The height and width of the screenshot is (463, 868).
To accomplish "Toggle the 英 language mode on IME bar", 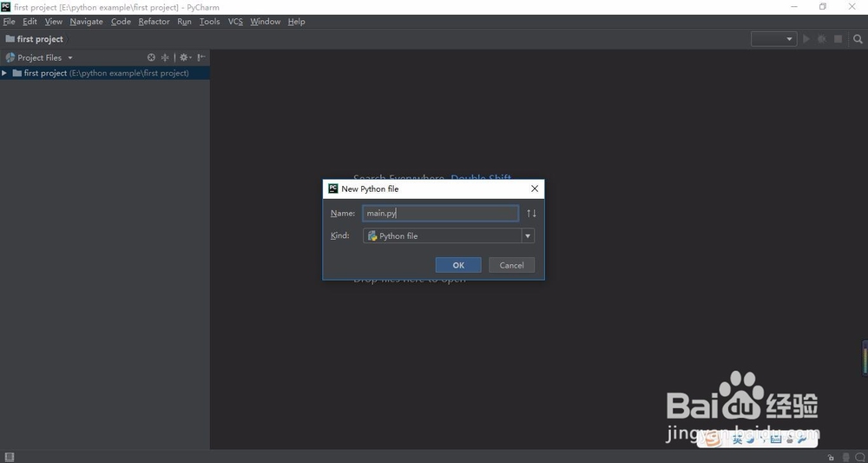I will tap(737, 440).
